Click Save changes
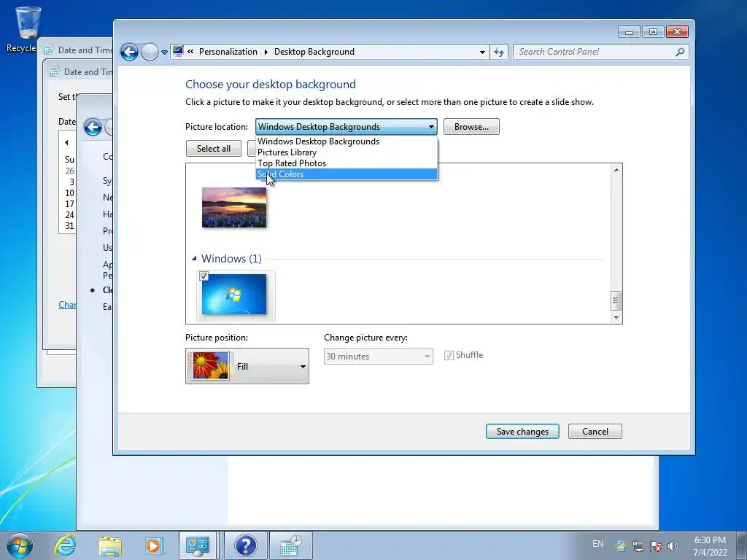The height and width of the screenshot is (560, 747). click(x=522, y=432)
